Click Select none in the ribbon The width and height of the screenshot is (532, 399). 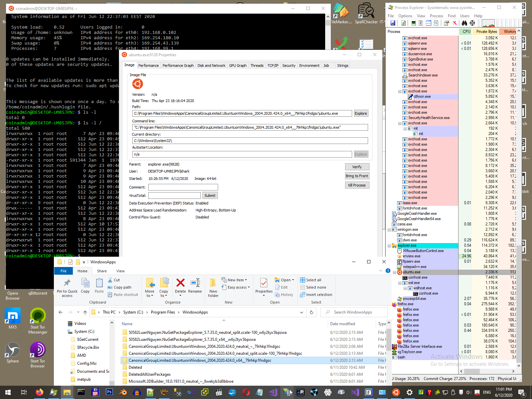[x=313, y=287]
